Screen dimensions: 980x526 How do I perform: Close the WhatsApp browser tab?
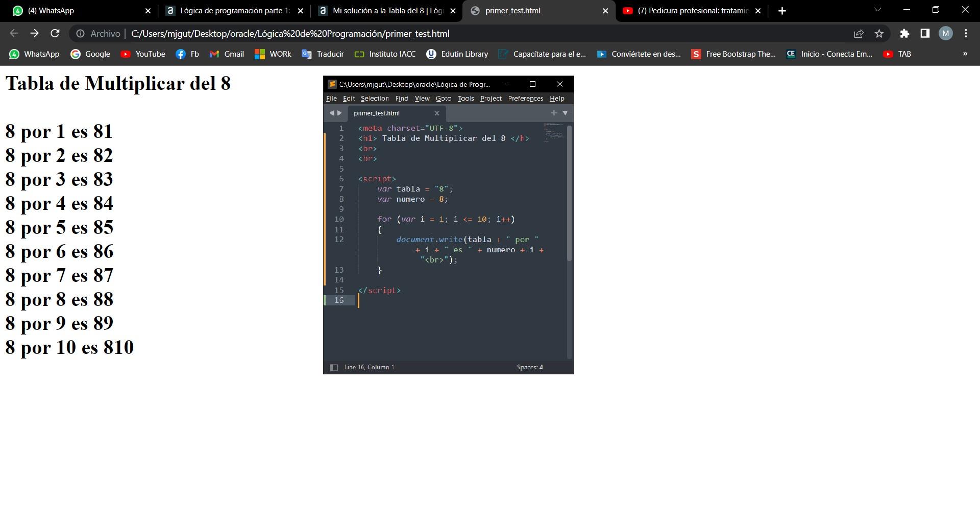coord(148,11)
